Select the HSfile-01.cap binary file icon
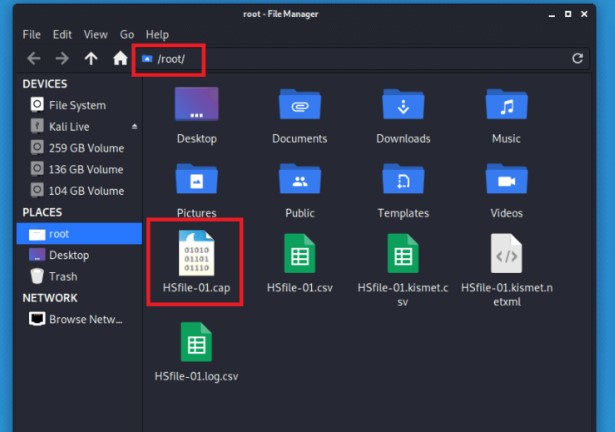Viewport: 615px width, 432px height. point(197,253)
